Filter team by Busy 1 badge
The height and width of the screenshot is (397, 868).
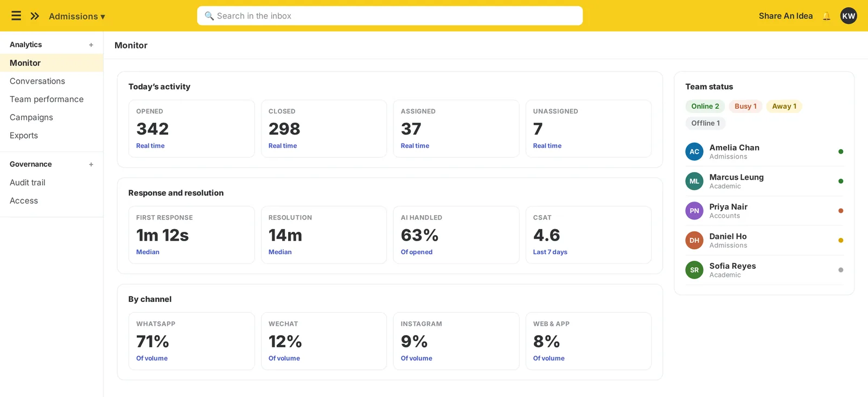[745, 106]
